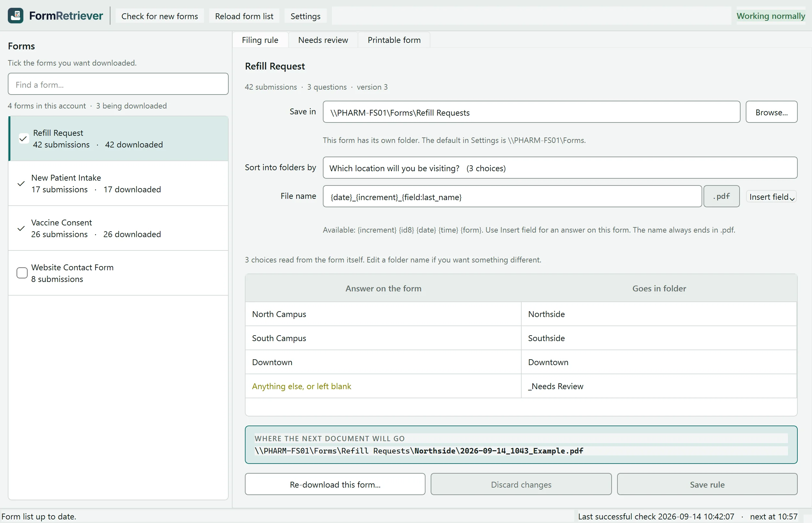Click Reload form list

coord(244,16)
